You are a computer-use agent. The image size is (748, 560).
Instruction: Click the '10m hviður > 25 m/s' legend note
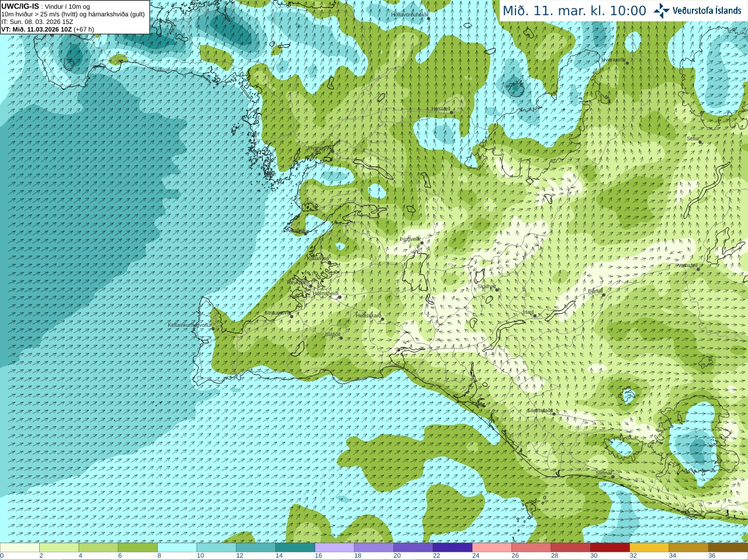[73, 14]
